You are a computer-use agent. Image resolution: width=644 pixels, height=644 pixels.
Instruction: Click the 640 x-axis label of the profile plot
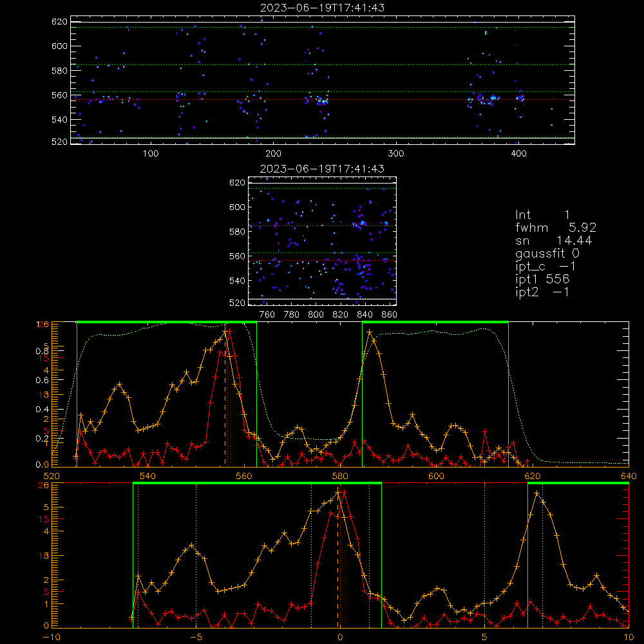tap(629, 476)
